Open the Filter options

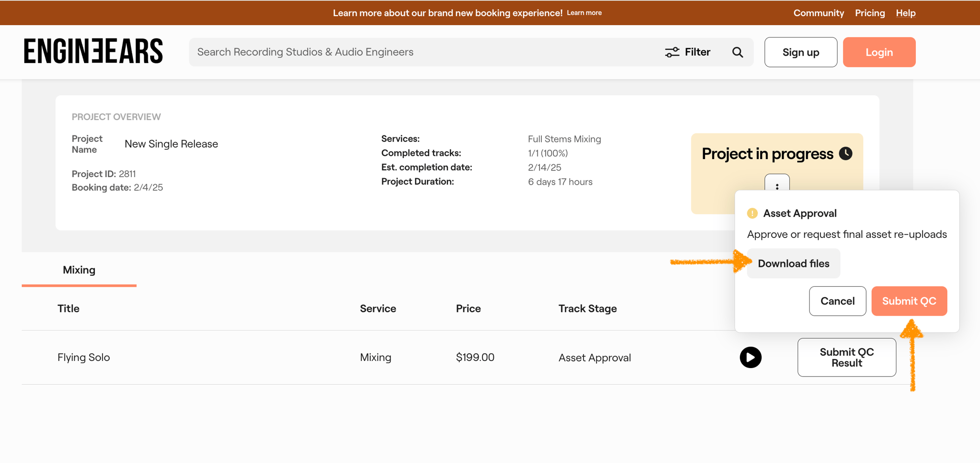tap(688, 52)
